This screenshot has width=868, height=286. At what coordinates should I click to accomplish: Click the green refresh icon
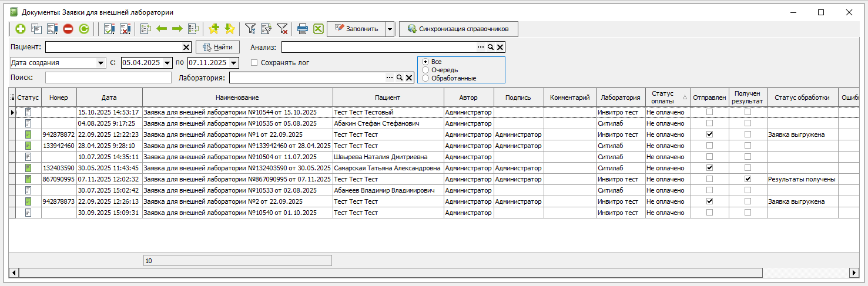[84, 29]
